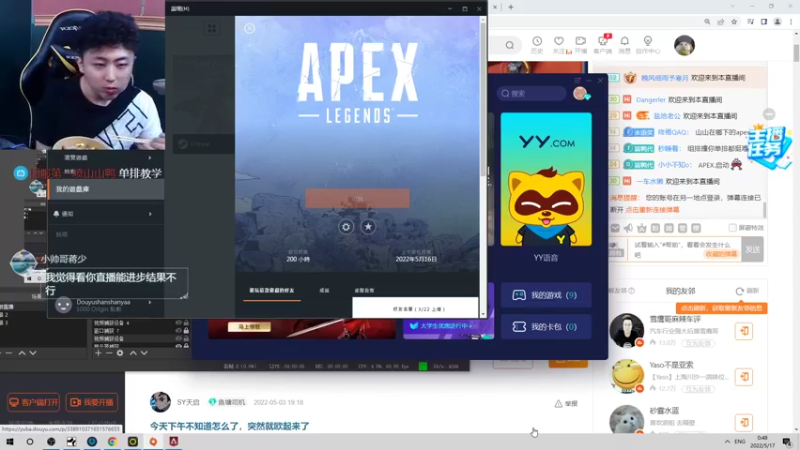Click the YY语音 raccoon banner

(546, 180)
